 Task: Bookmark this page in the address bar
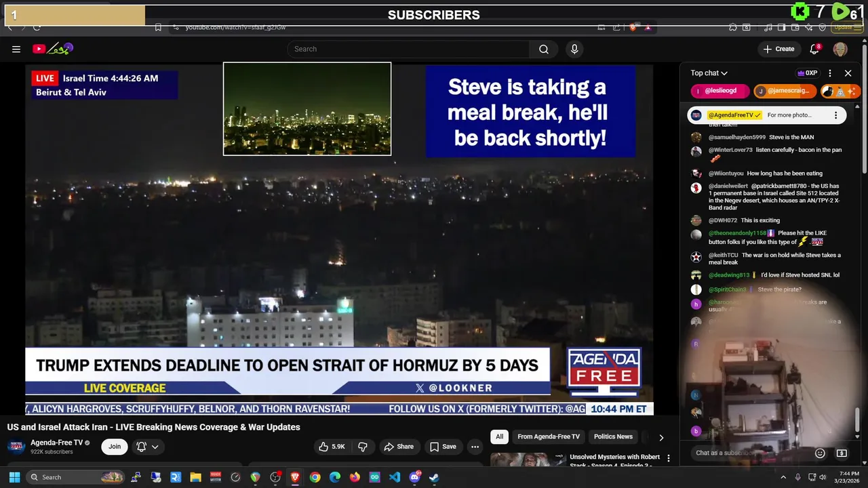158,27
